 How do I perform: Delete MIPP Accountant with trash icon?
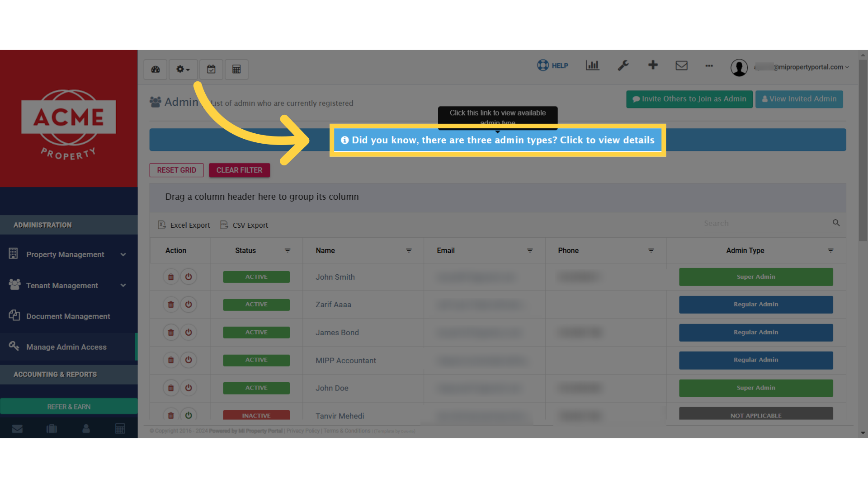tap(171, 360)
